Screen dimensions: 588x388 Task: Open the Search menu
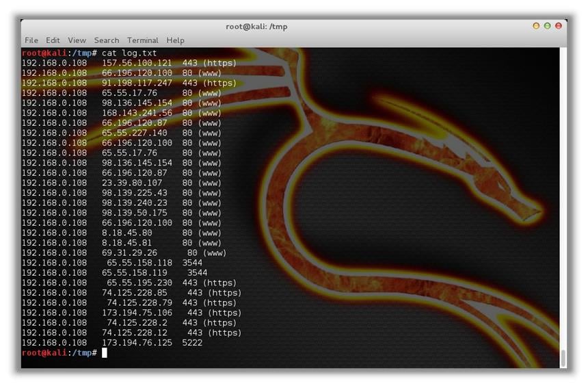(107, 40)
